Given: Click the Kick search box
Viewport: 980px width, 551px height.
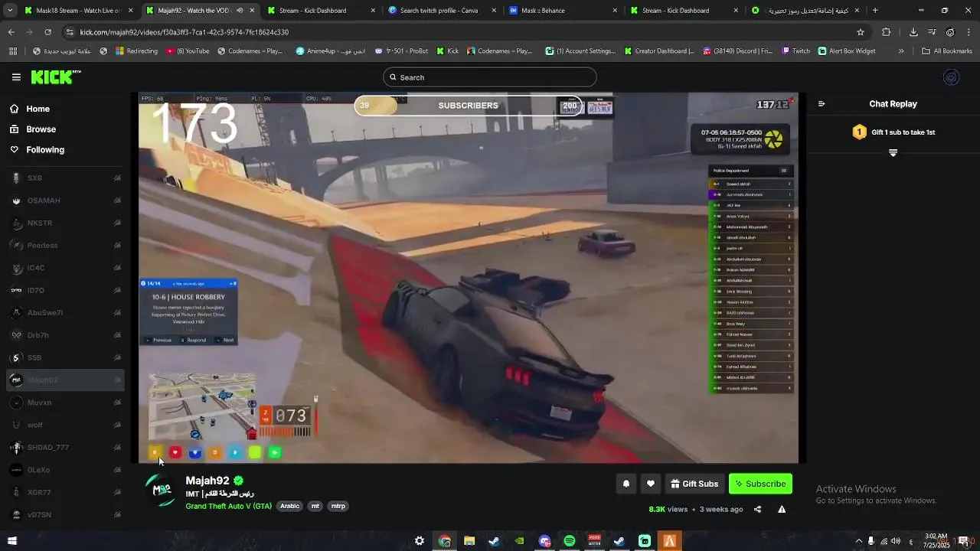Looking at the screenshot, I should (x=490, y=77).
